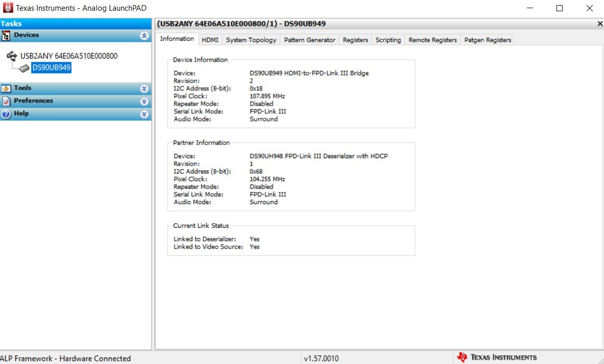Click partner device 'DS90UH948 FPD-Link III Deserializer'
604x364 pixels.
pos(318,156)
